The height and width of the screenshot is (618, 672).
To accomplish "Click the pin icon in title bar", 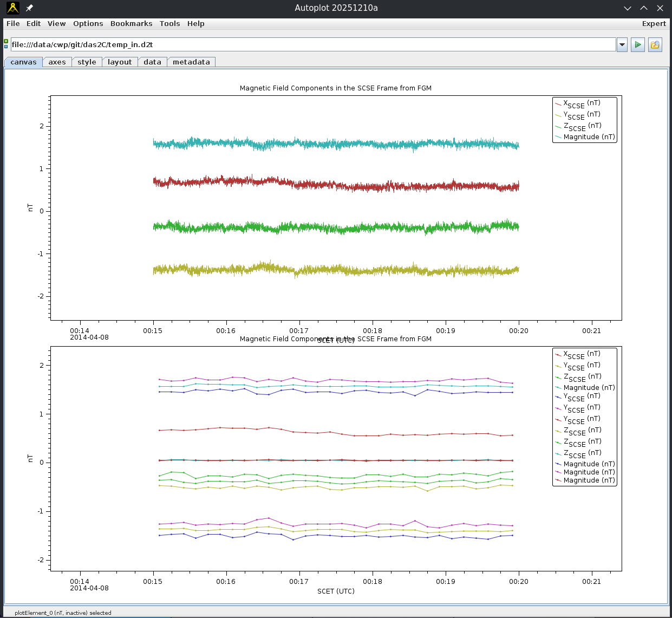I will click(x=30, y=8).
